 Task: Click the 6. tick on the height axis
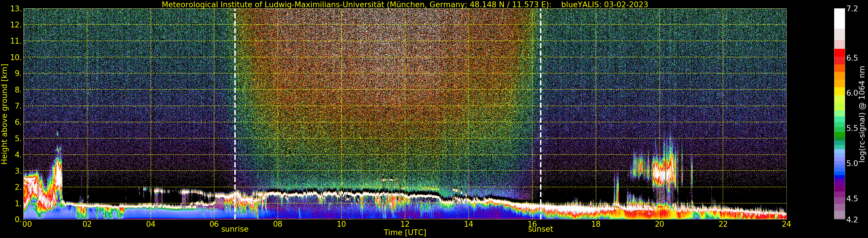[18, 122]
